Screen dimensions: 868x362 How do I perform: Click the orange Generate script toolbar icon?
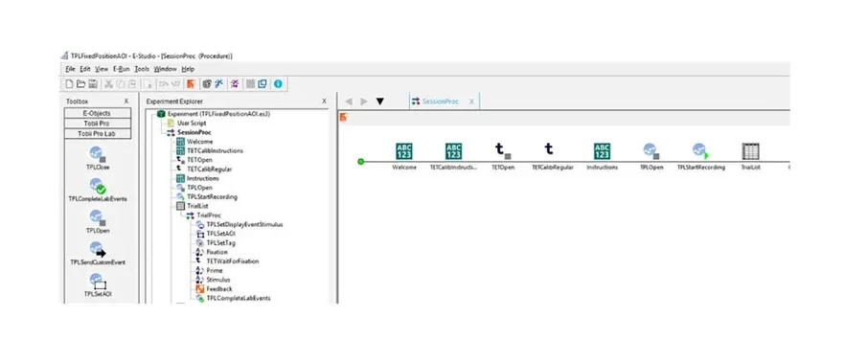click(191, 83)
